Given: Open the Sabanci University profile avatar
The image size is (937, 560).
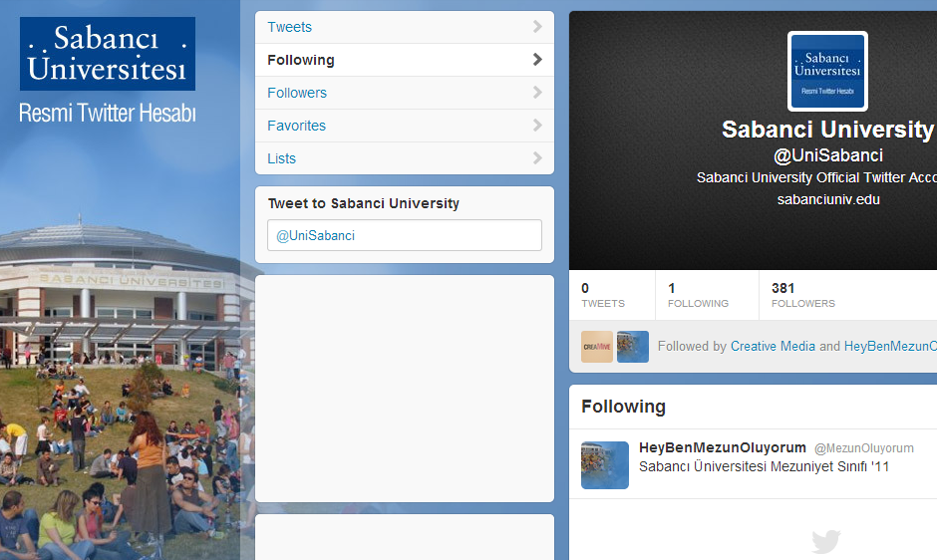Looking at the screenshot, I should point(827,71).
